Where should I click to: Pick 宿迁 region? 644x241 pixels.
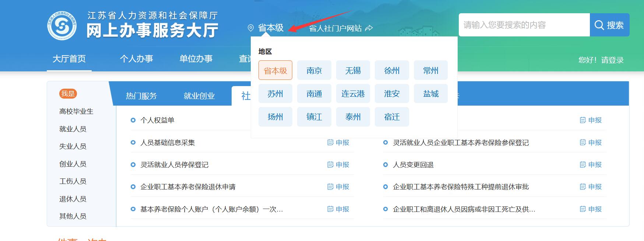(x=392, y=117)
